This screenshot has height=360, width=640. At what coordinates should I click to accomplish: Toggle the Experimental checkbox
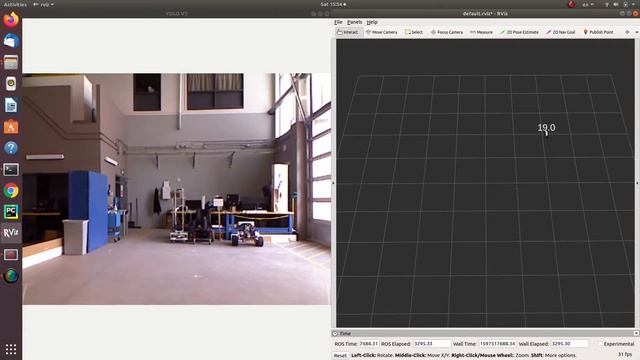click(x=600, y=344)
